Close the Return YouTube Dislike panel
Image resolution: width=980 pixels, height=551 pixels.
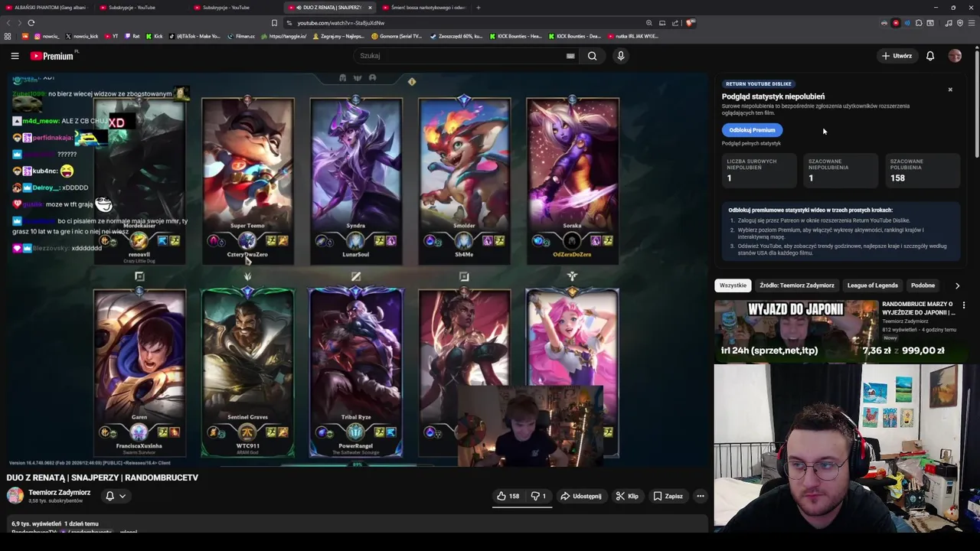click(x=950, y=90)
